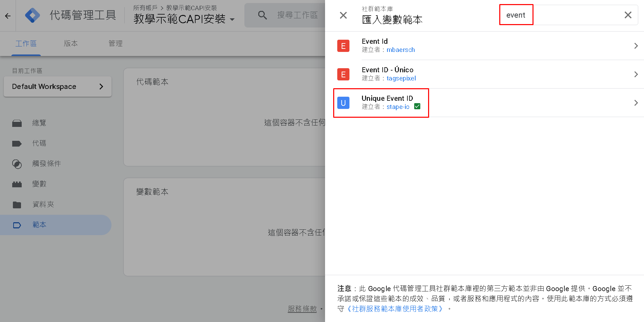Switch to the 版本 tab
644x322 pixels.
(71, 43)
